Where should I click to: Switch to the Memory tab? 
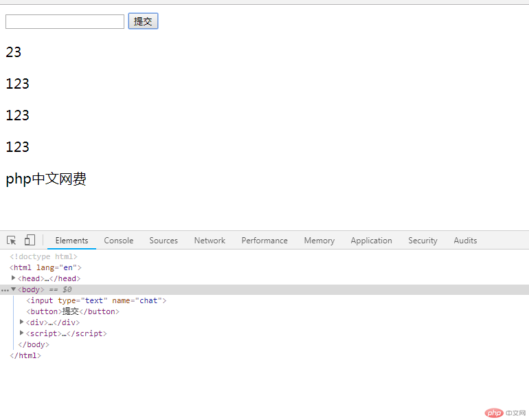coord(319,241)
